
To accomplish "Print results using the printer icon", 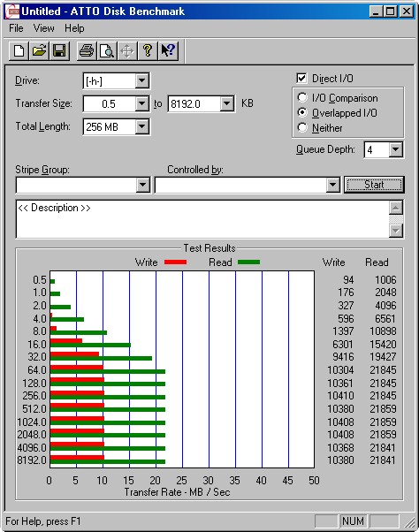I will [x=87, y=51].
